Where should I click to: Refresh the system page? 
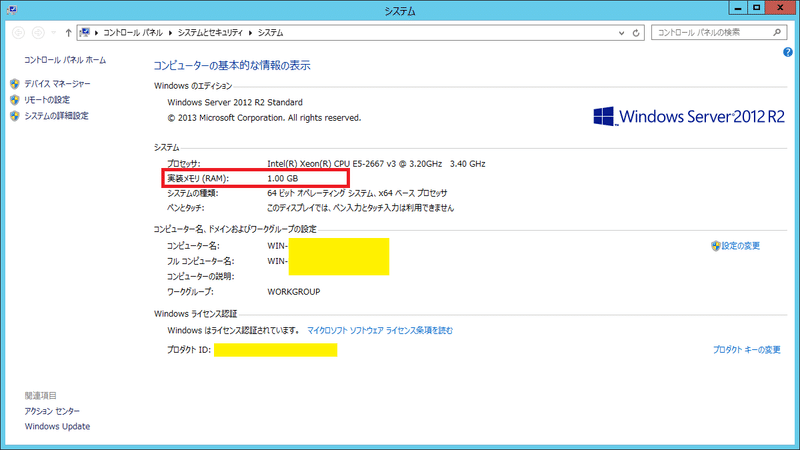coord(636,33)
